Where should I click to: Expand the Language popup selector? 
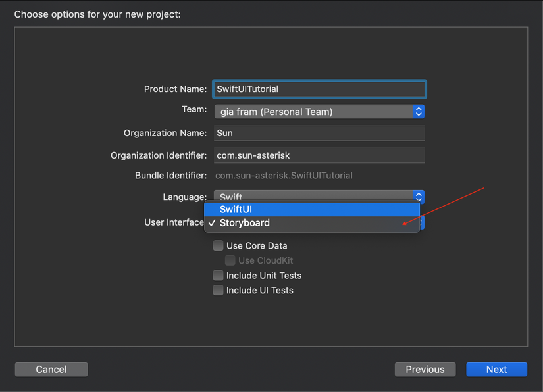pos(419,196)
